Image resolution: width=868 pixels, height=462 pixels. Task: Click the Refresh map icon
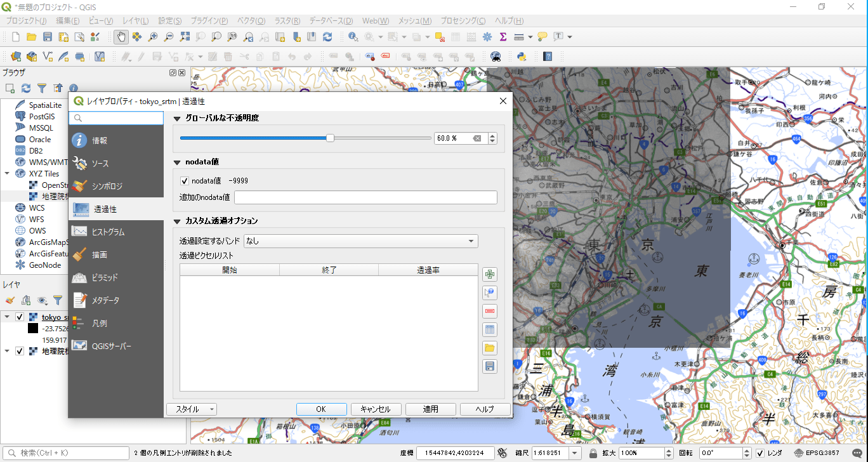(x=327, y=37)
